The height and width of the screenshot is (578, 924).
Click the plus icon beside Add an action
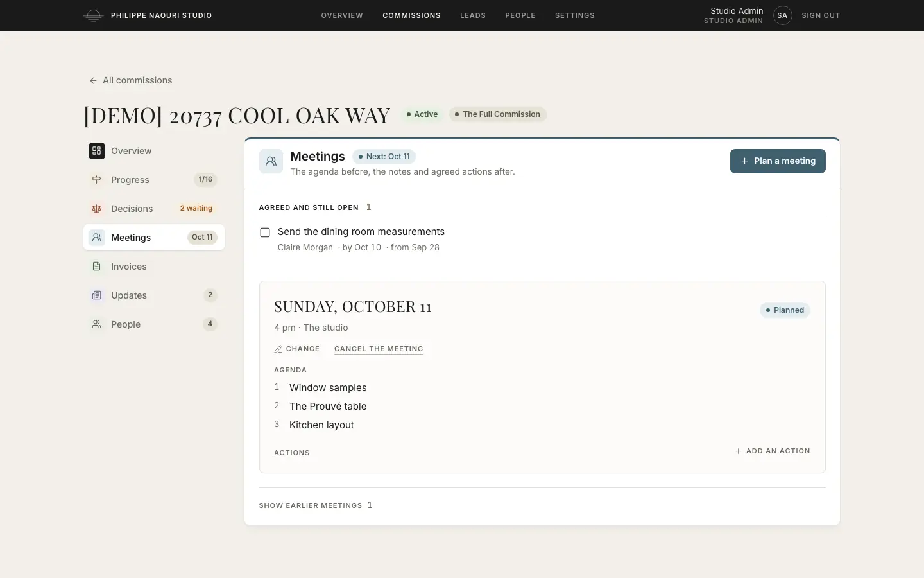(x=738, y=451)
